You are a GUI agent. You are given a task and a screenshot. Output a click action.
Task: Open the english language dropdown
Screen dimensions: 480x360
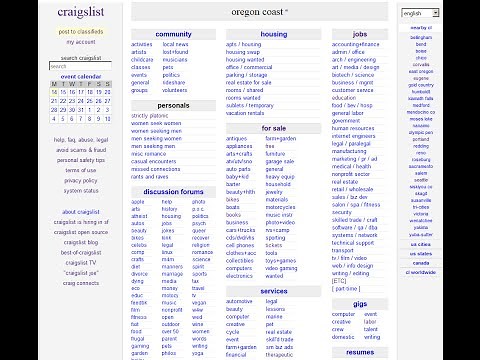tap(420, 13)
